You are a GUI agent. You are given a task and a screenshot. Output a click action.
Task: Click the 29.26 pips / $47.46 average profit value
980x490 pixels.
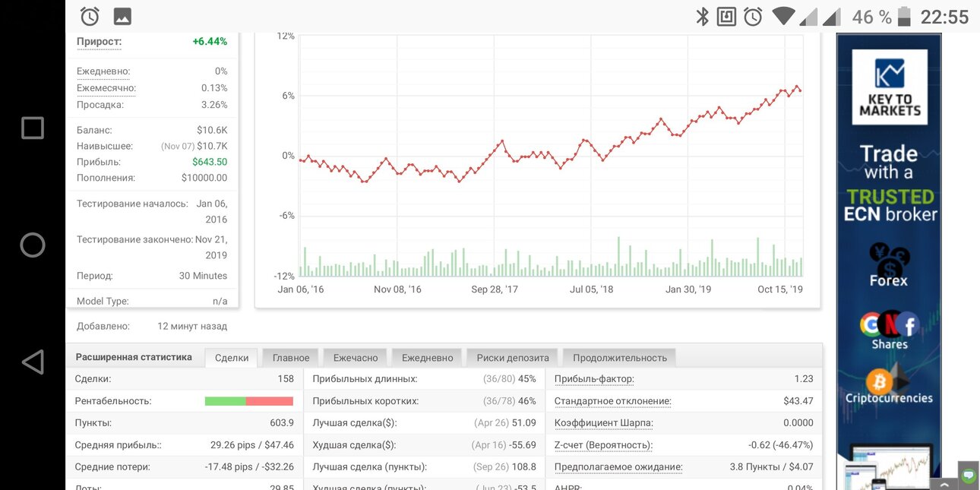pyautogui.click(x=252, y=445)
